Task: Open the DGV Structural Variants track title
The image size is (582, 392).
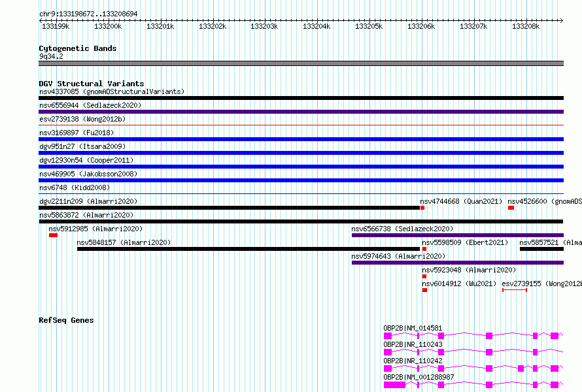Action: point(92,84)
